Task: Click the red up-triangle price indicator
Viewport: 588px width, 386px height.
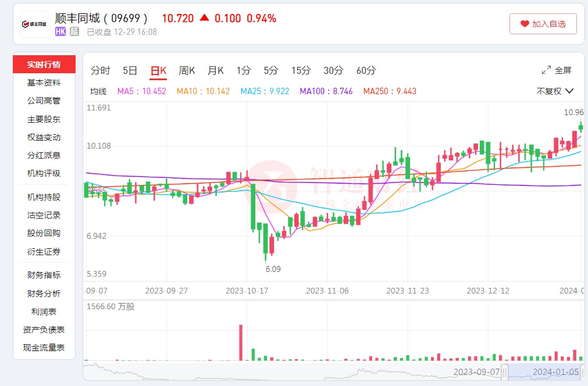Action: pos(204,18)
